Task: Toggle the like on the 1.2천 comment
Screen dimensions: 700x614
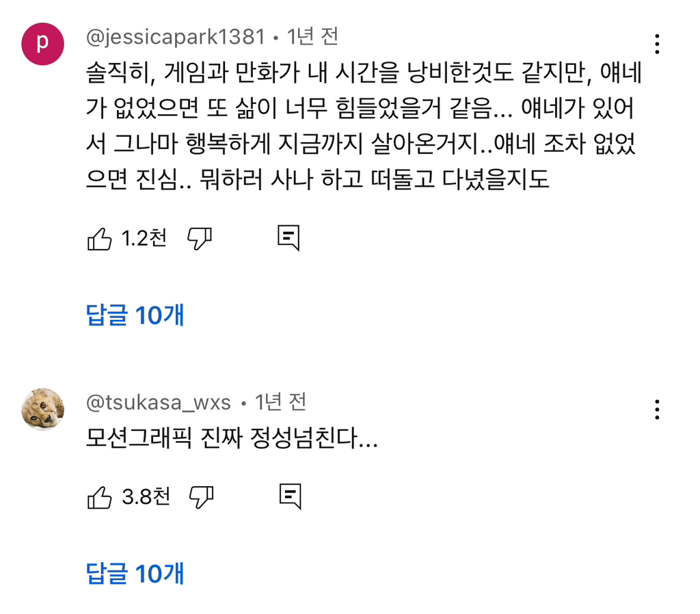Action: [x=100, y=237]
